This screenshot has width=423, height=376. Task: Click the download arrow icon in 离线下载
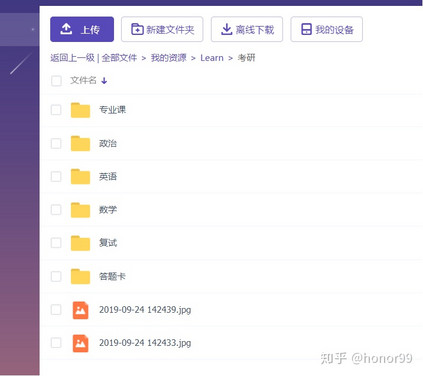pyautogui.click(x=227, y=29)
